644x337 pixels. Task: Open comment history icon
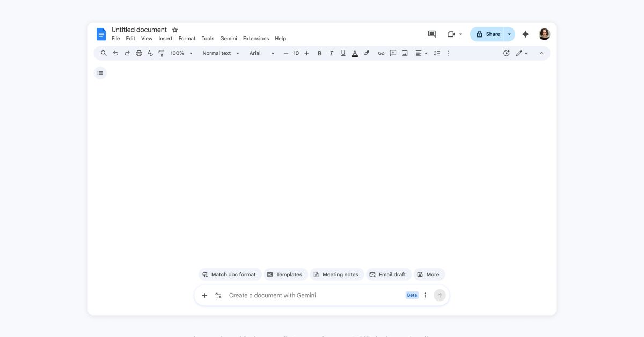pyautogui.click(x=432, y=34)
